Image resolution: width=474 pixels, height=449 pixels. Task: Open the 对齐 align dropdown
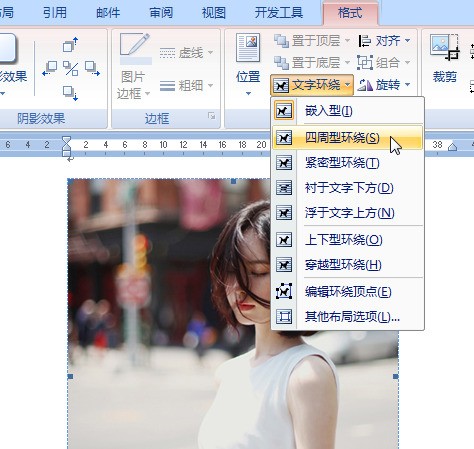click(384, 41)
